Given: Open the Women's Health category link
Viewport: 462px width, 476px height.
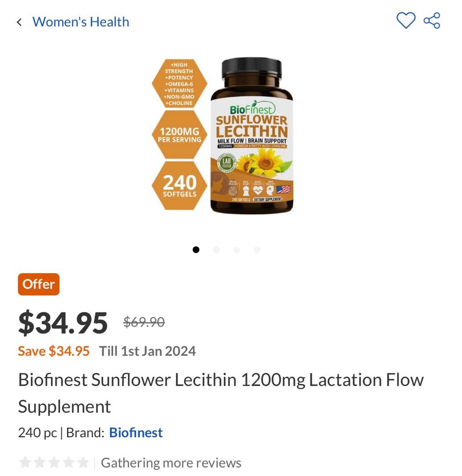Looking at the screenshot, I should coord(81,22).
